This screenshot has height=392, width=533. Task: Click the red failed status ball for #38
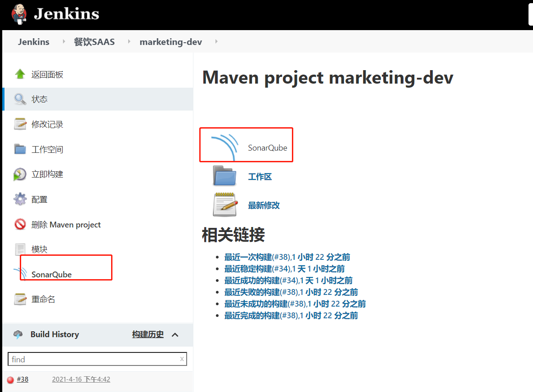click(10, 380)
